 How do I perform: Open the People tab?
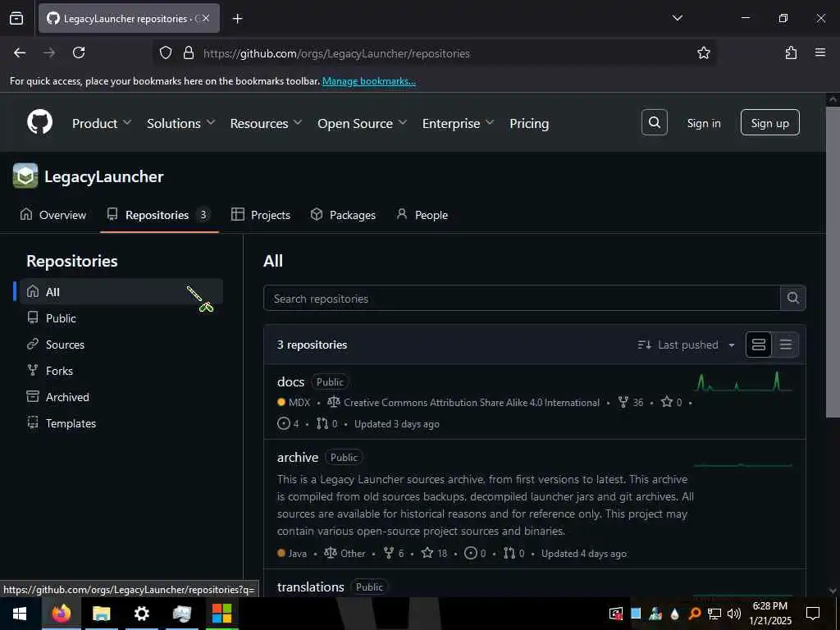point(422,215)
